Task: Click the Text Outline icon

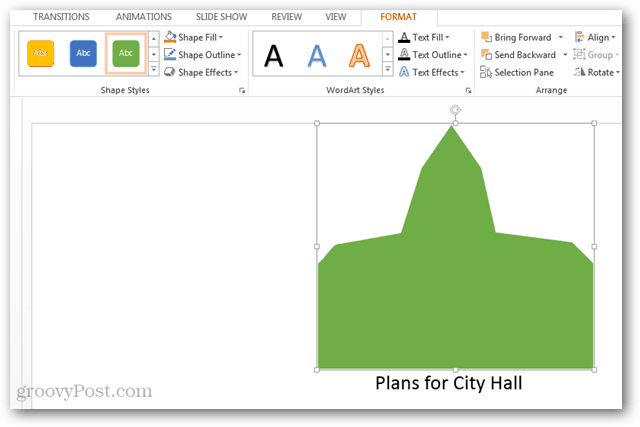Action: click(404, 55)
